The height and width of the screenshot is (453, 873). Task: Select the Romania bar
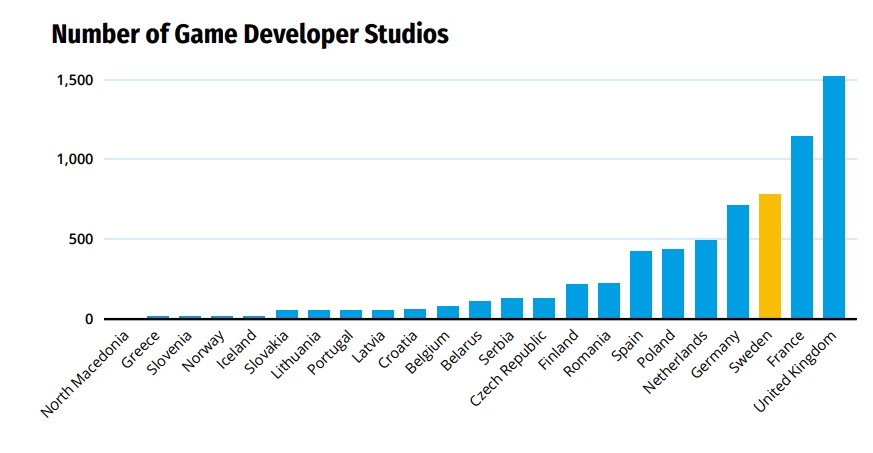(x=609, y=301)
